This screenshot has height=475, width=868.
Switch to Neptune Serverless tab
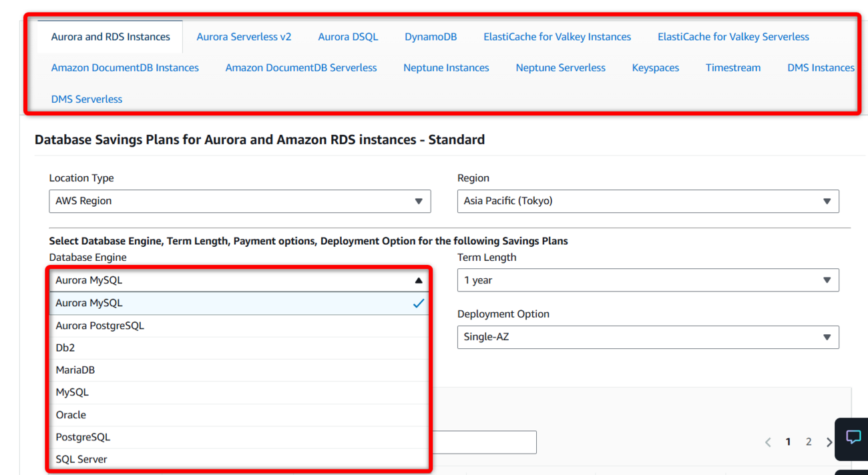(560, 67)
